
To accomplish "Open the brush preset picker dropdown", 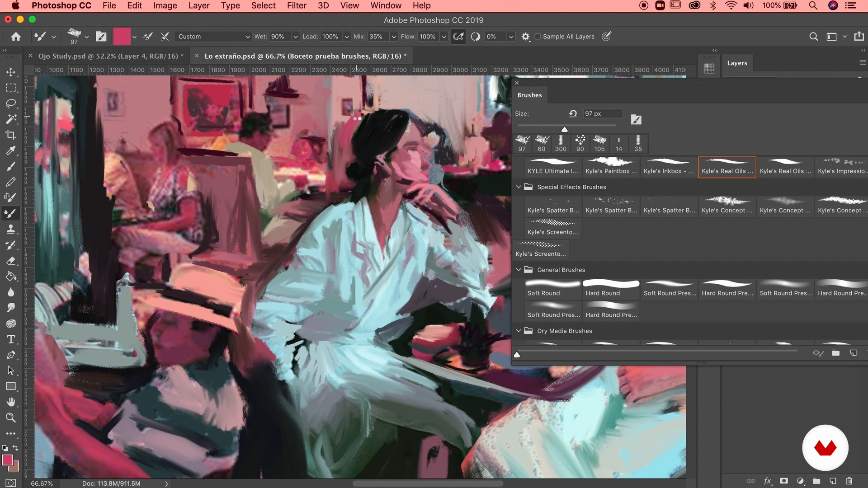I will click(x=86, y=37).
